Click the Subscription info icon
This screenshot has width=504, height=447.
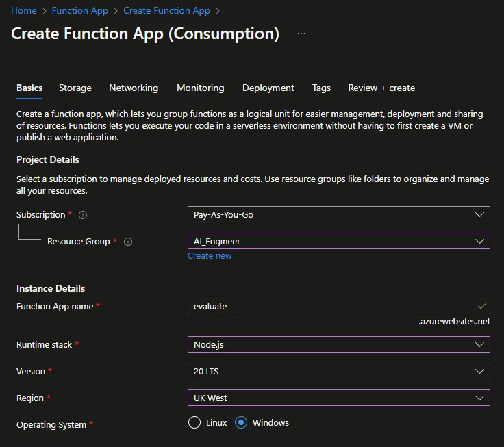83,215
